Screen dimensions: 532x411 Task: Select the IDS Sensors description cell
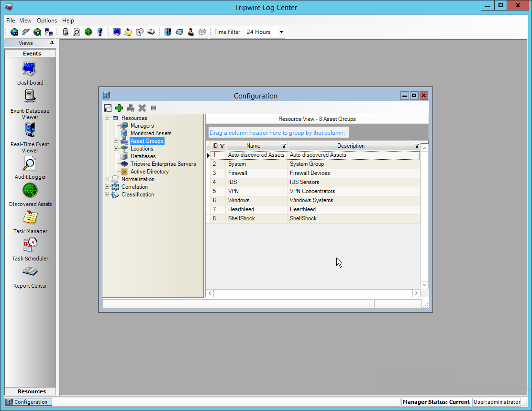[354, 182]
